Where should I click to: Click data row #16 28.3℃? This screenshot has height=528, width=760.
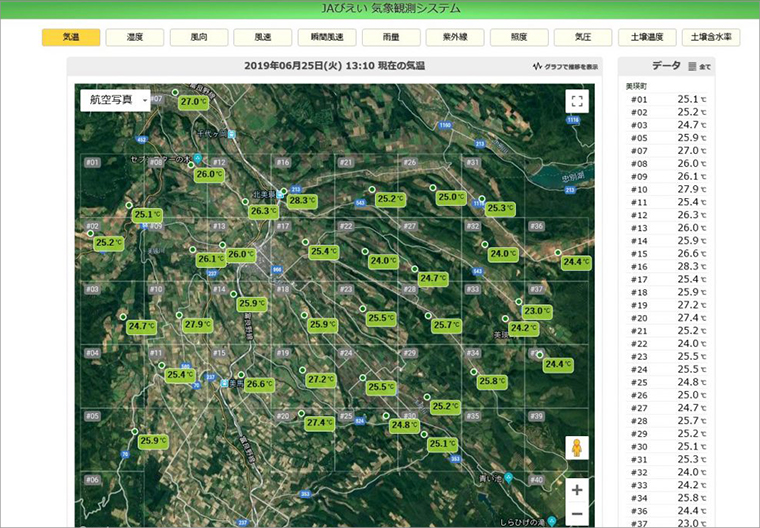point(667,267)
